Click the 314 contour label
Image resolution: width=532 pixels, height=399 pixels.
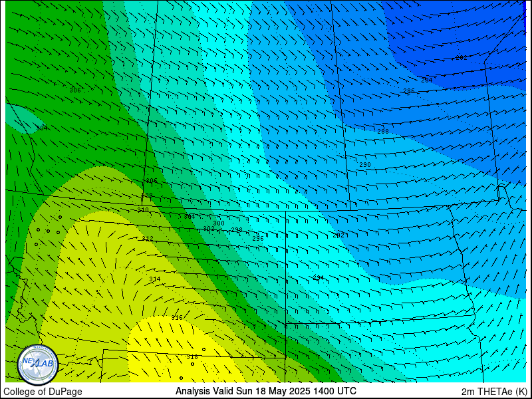point(155,279)
